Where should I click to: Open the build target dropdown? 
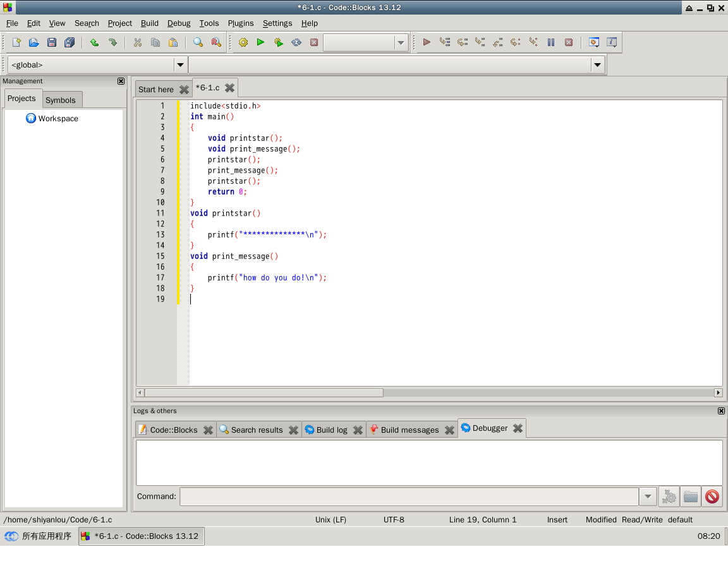(401, 43)
